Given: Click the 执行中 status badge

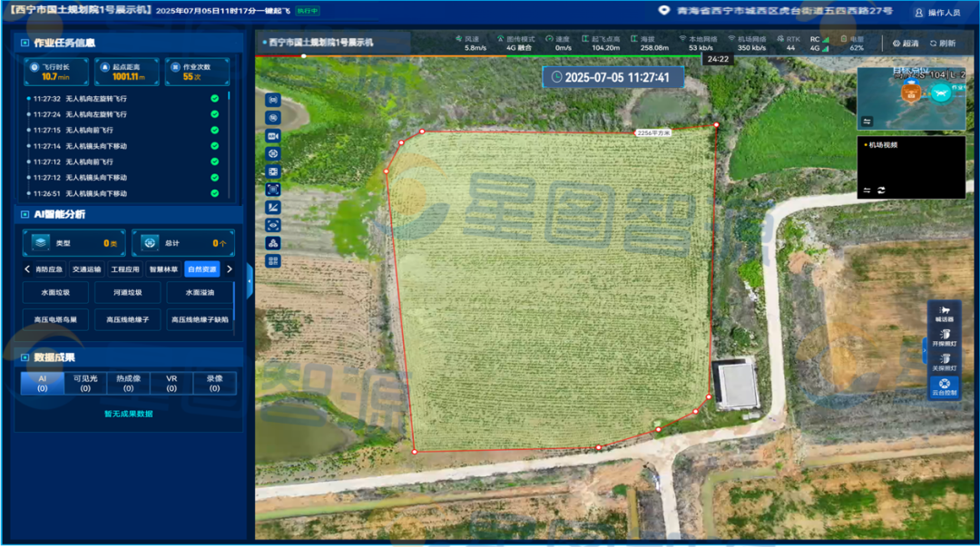Looking at the screenshot, I should [307, 11].
